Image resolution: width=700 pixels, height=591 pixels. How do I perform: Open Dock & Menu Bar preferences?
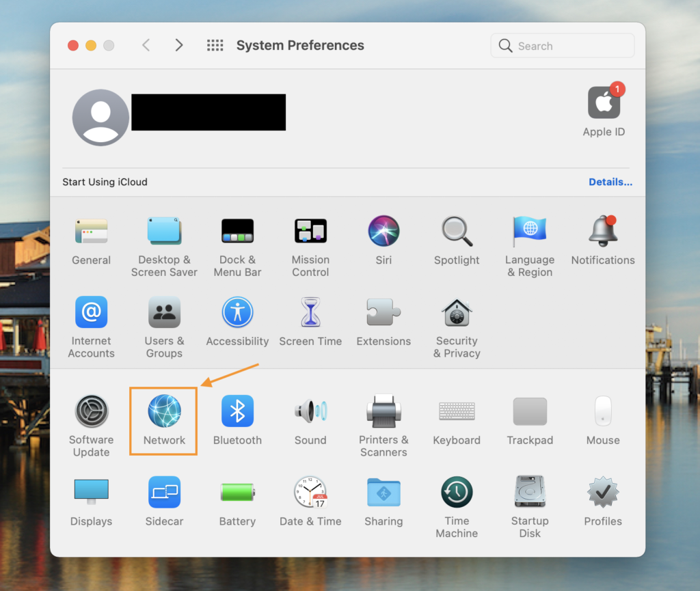237,232
